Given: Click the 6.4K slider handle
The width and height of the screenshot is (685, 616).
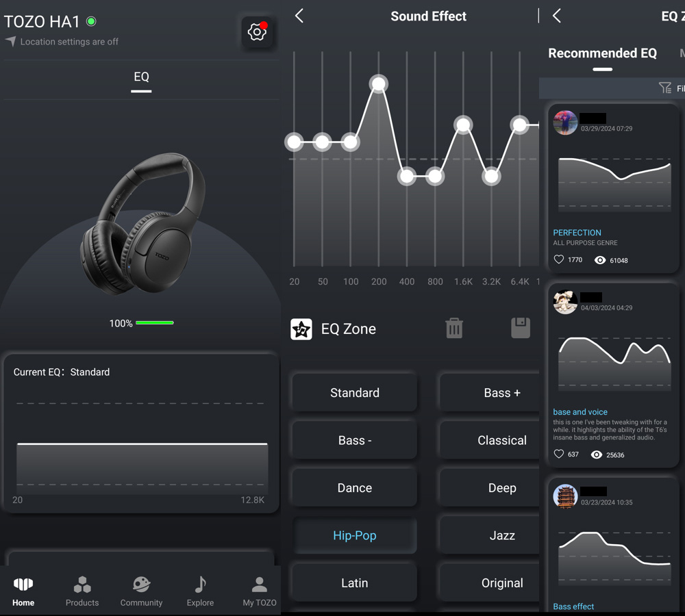Looking at the screenshot, I should click(520, 125).
